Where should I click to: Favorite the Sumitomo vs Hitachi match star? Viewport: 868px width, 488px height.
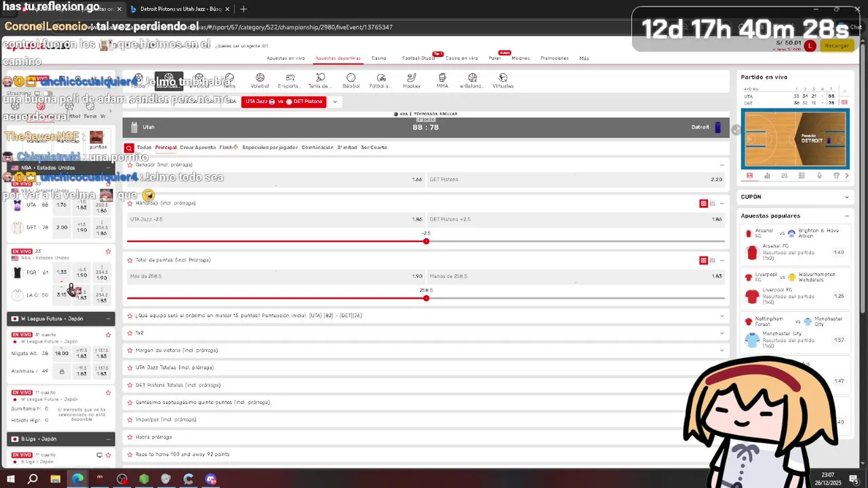coord(108,392)
